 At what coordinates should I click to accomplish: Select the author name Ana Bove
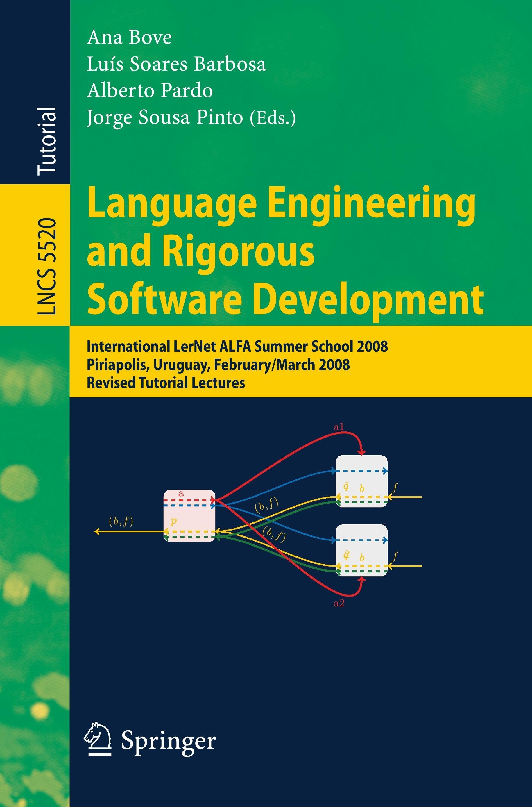pyautogui.click(x=129, y=37)
